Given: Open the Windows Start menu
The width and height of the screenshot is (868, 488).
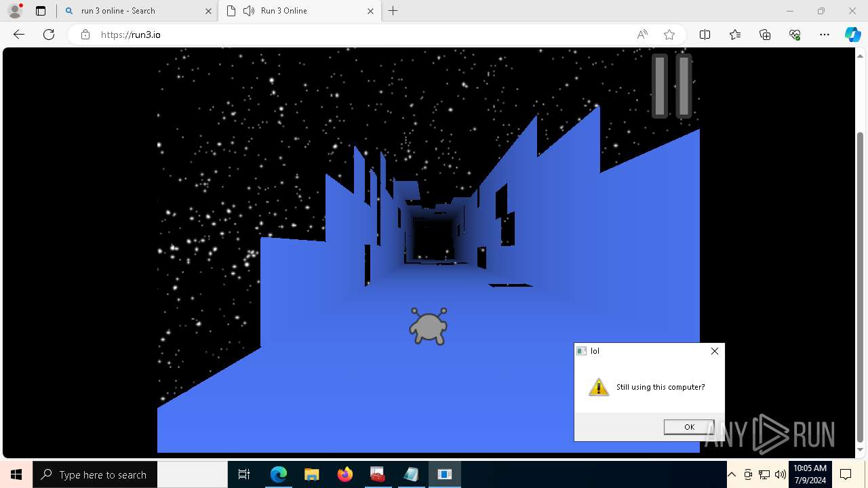Looking at the screenshot, I should click(x=16, y=474).
